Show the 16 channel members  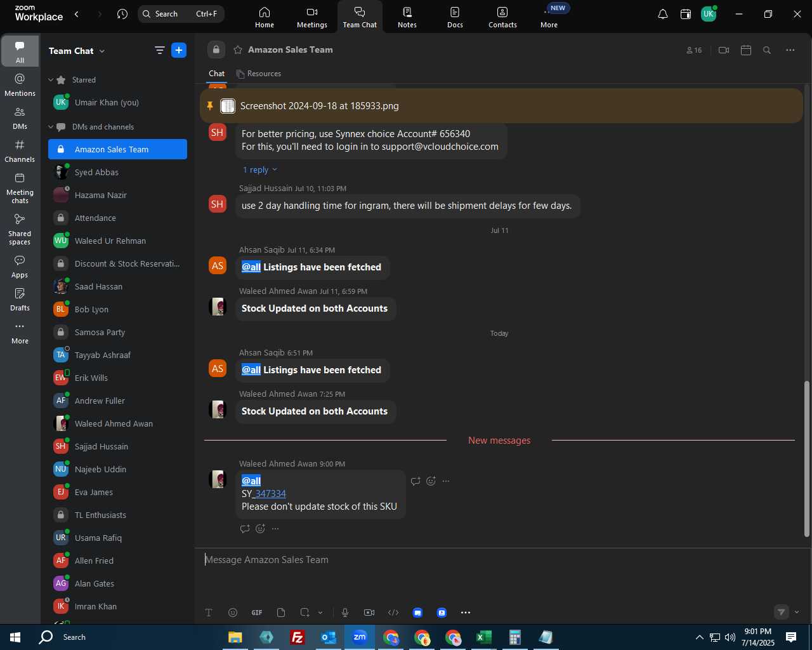click(695, 50)
